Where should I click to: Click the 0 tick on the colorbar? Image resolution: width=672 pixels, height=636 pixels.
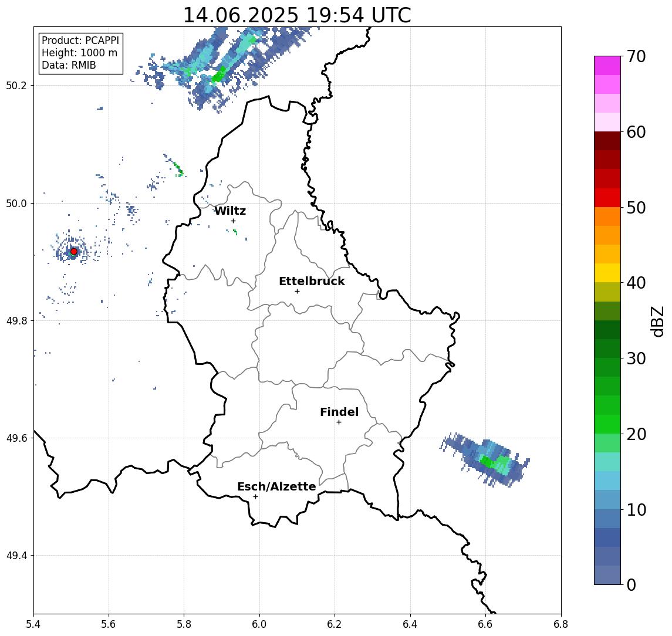tap(632, 584)
